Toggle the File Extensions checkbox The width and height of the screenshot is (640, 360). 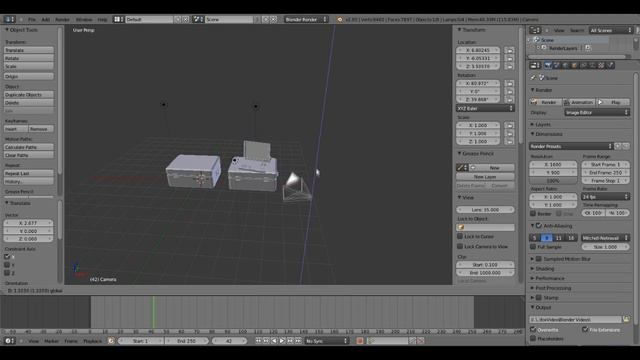(585, 329)
